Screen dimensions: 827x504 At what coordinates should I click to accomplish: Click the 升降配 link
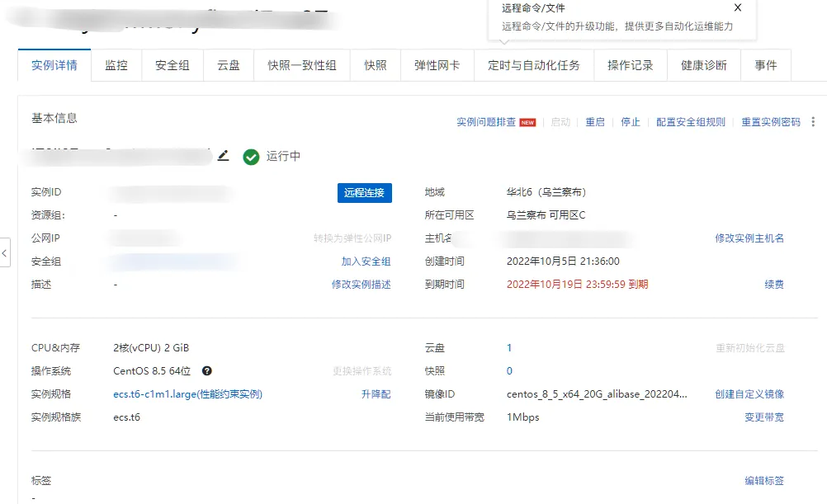click(x=376, y=393)
